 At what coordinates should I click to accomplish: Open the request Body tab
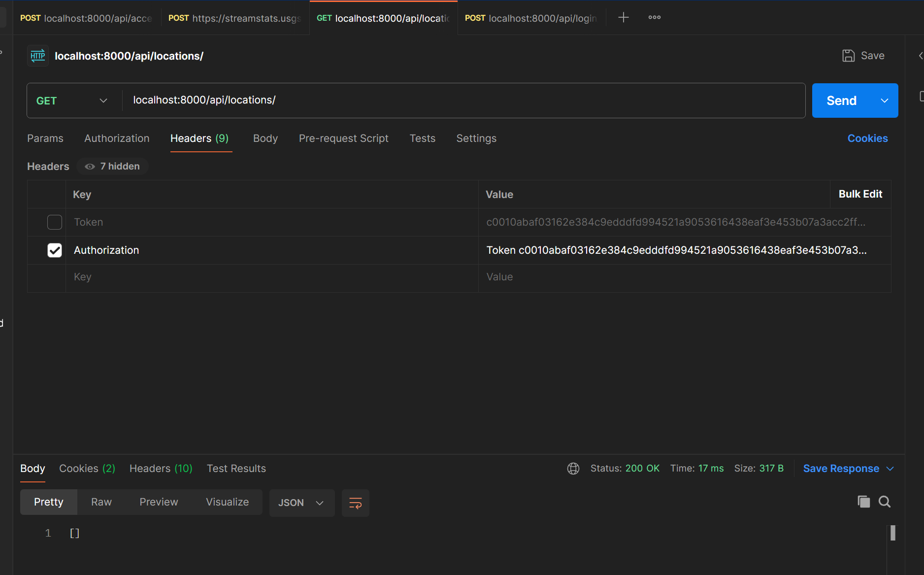click(265, 138)
